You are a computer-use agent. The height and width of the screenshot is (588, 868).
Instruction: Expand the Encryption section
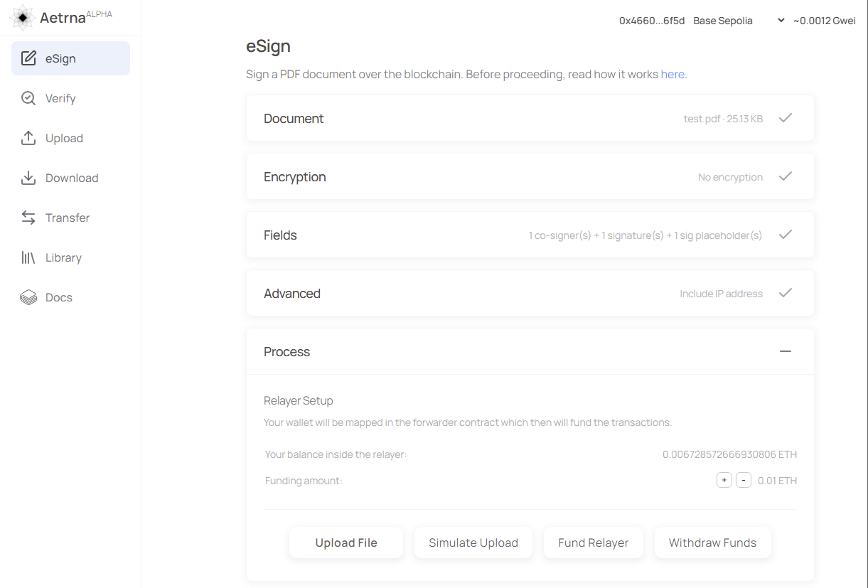pos(785,176)
